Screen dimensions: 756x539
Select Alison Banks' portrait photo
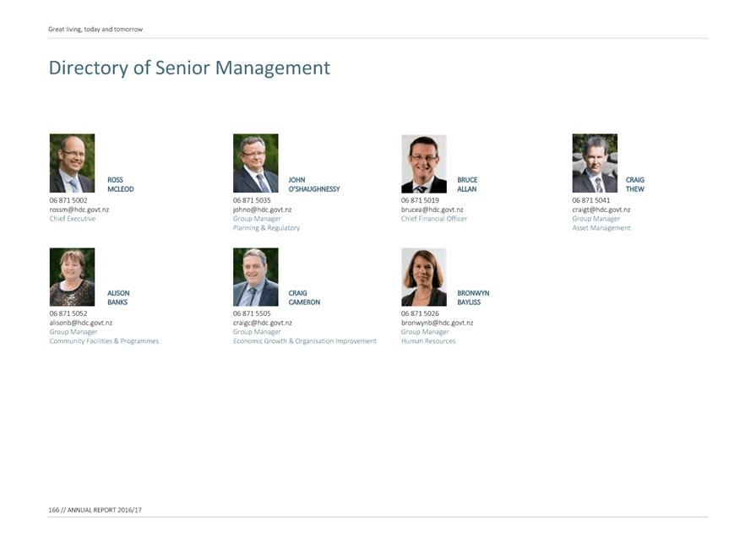[73, 277]
